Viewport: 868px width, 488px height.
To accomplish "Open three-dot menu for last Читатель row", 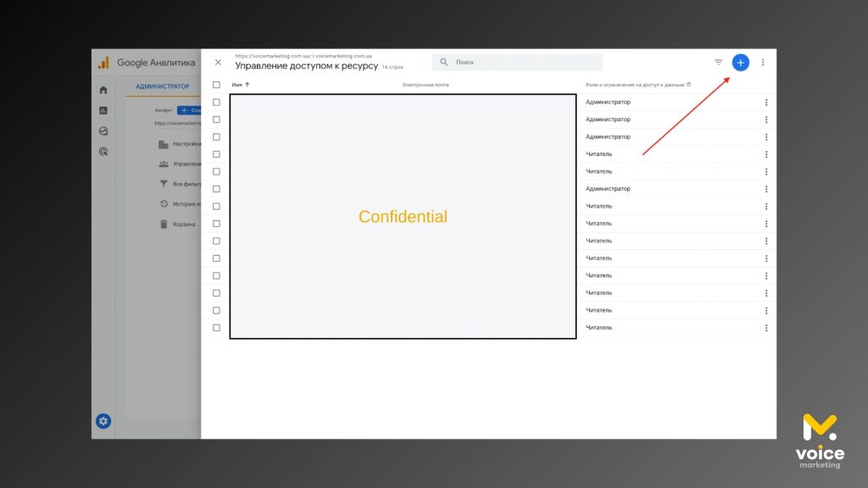I will point(765,328).
